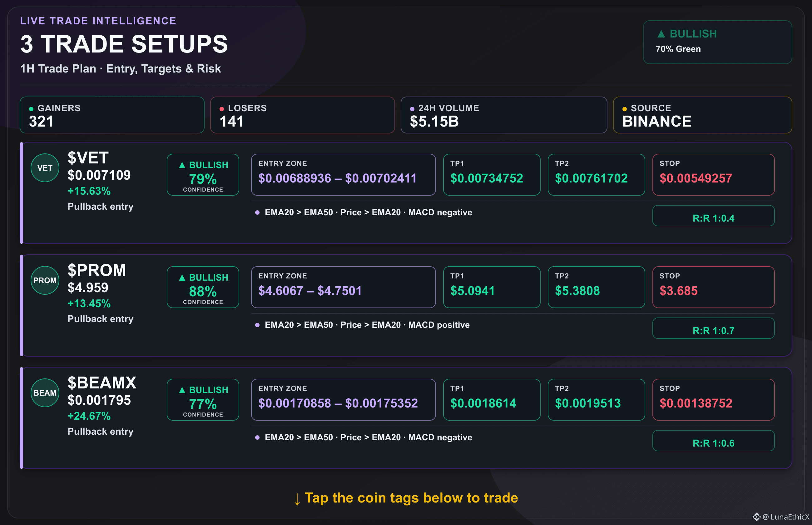The height and width of the screenshot is (525, 812).
Task: Click the bullish triangle in top-right market badge
Action: (661, 34)
